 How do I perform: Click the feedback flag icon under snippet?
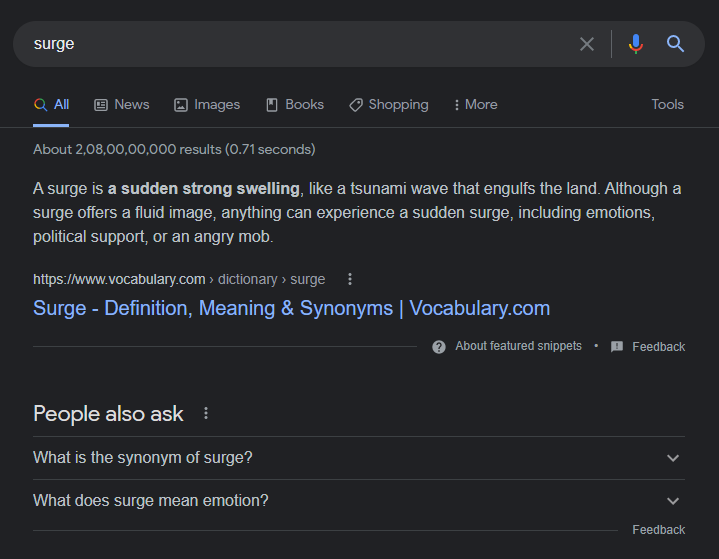(617, 347)
